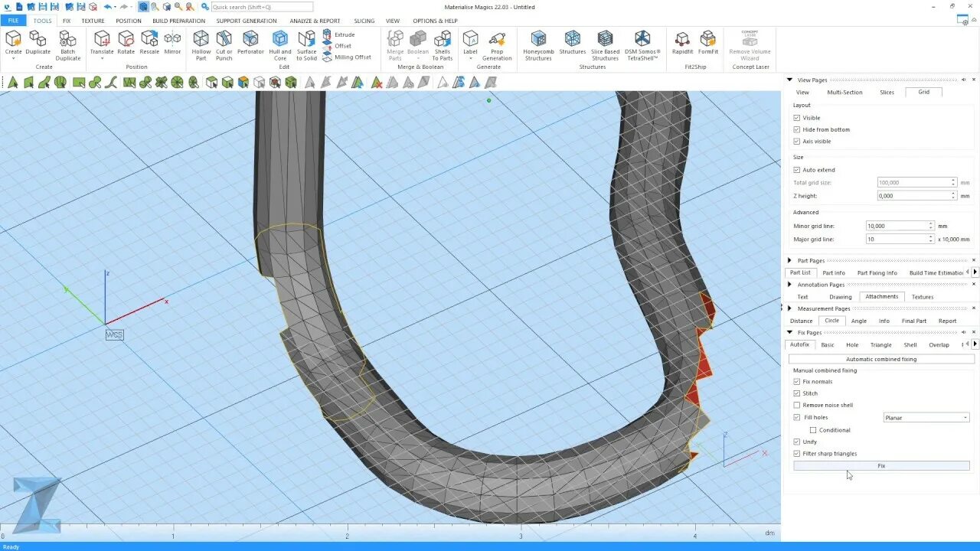The height and width of the screenshot is (551, 980).
Task: Open Hull and Core tool
Action: [x=280, y=45]
